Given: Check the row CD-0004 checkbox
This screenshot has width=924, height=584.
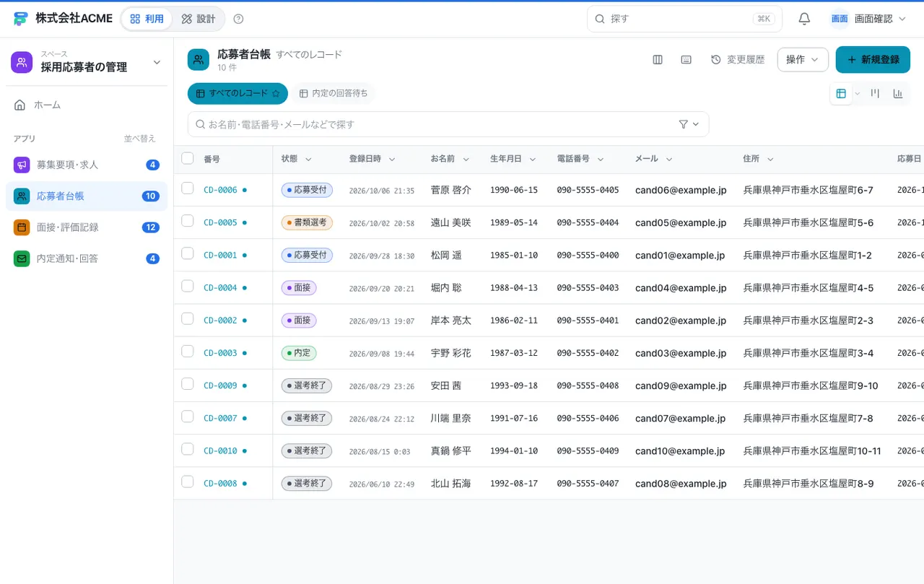Looking at the screenshot, I should pyautogui.click(x=188, y=286).
